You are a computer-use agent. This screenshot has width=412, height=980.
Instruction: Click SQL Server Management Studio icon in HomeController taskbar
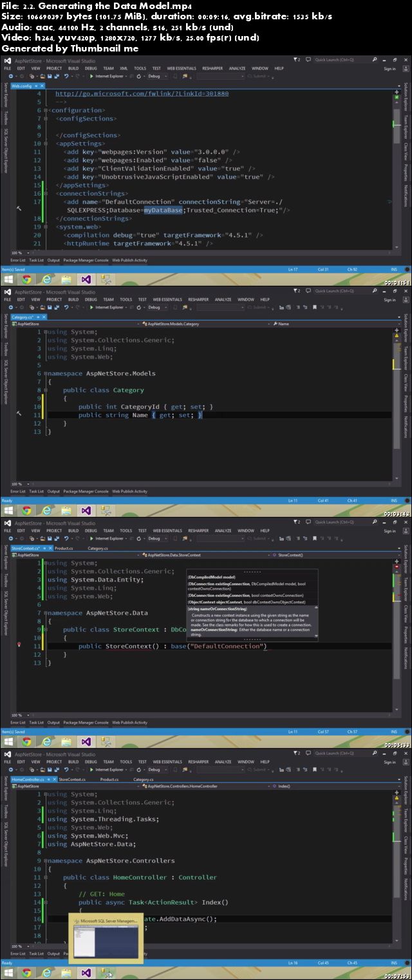click(x=106, y=973)
